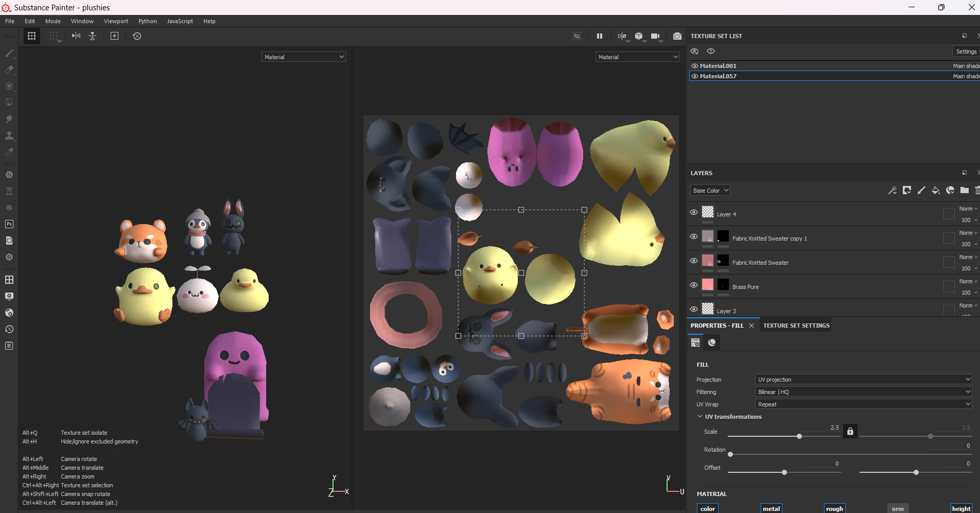Pick the Material Picker eyedropper tool
This screenshot has width=980, height=513.
[x=9, y=152]
